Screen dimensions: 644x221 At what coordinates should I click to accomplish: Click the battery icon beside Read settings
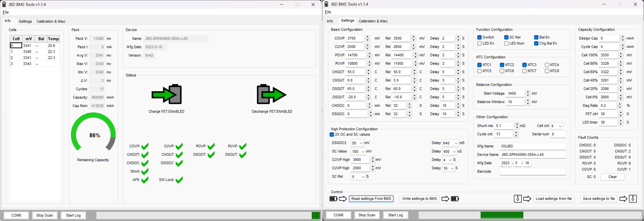[333, 199]
